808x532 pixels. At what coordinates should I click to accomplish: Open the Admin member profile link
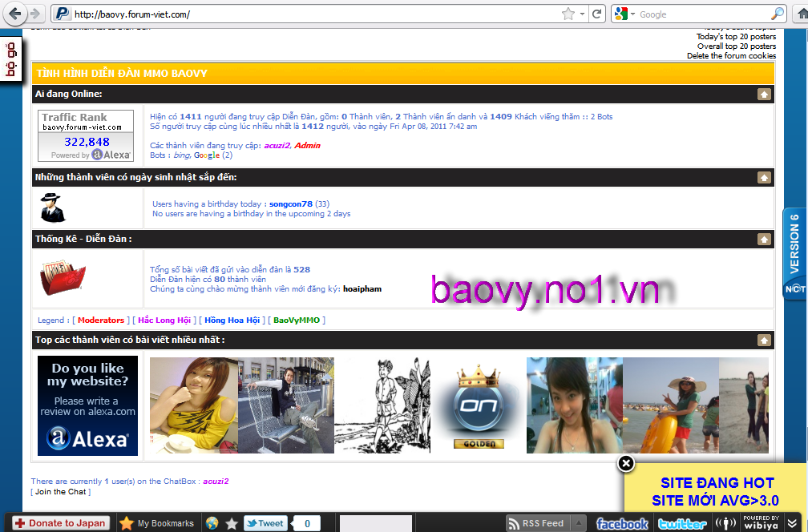(x=308, y=146)
